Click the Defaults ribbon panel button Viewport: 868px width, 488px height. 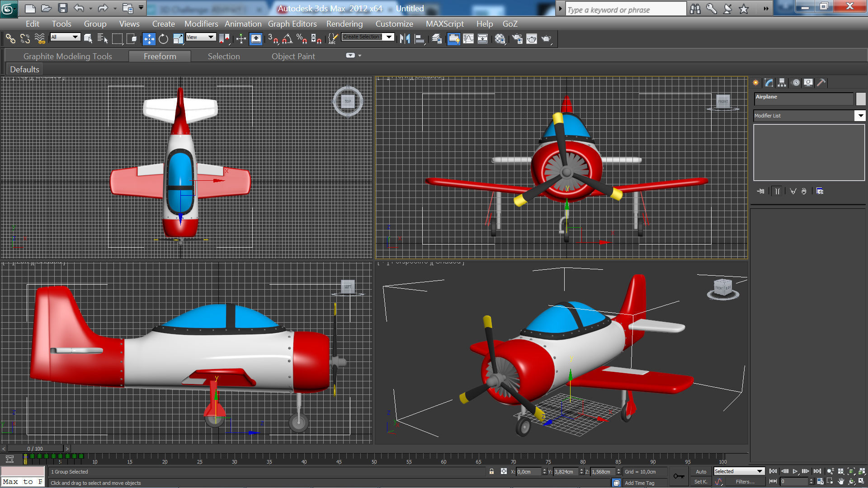tap(24, 70)
